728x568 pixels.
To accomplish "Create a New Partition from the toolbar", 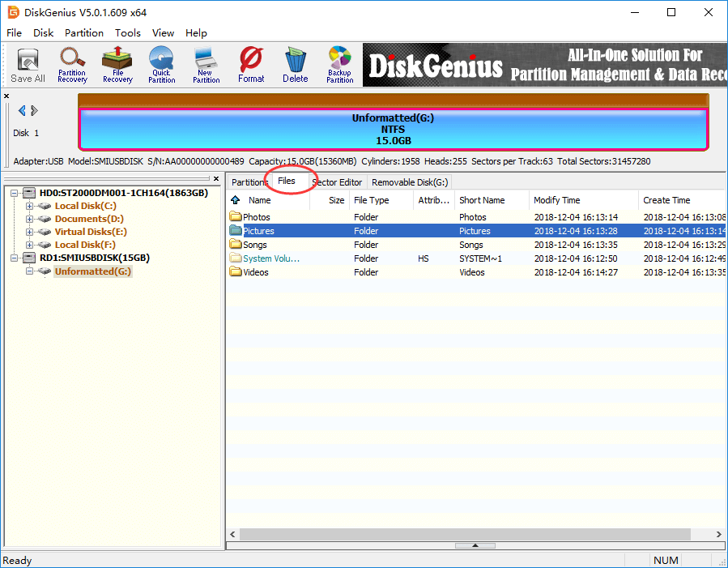I will [206, 66].
